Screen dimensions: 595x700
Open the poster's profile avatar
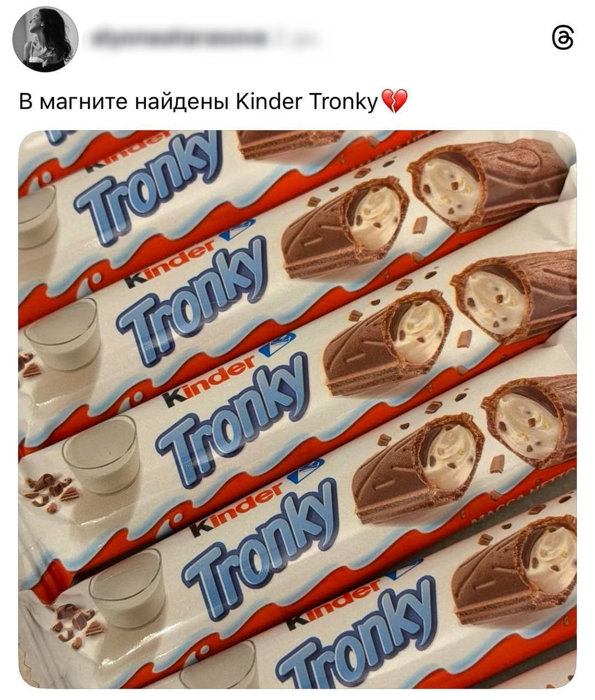coord(45,40)
